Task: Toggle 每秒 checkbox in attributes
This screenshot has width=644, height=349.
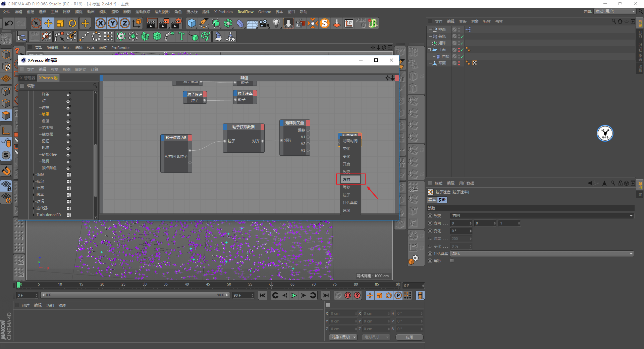Action: tap(452, 261)
